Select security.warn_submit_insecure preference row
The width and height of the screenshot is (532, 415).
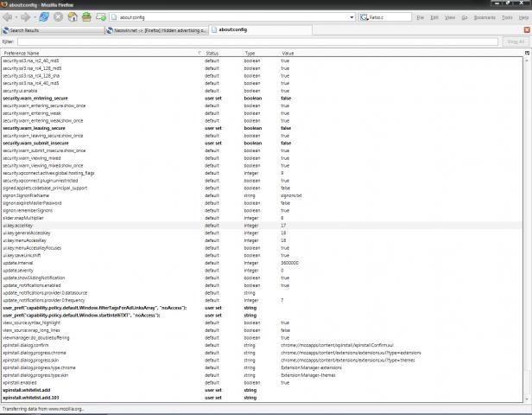point(262,143)
